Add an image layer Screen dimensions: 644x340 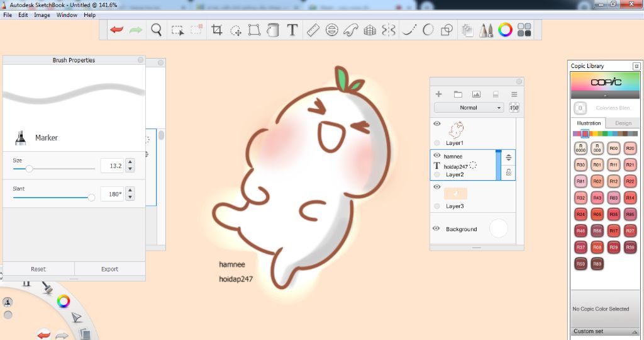[477, 94]
